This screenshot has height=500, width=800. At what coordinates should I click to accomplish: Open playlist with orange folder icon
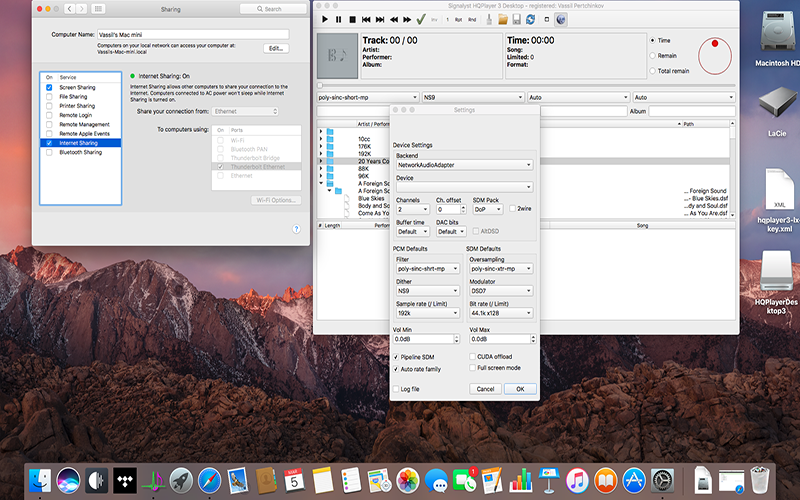click(x=503, y=19)
